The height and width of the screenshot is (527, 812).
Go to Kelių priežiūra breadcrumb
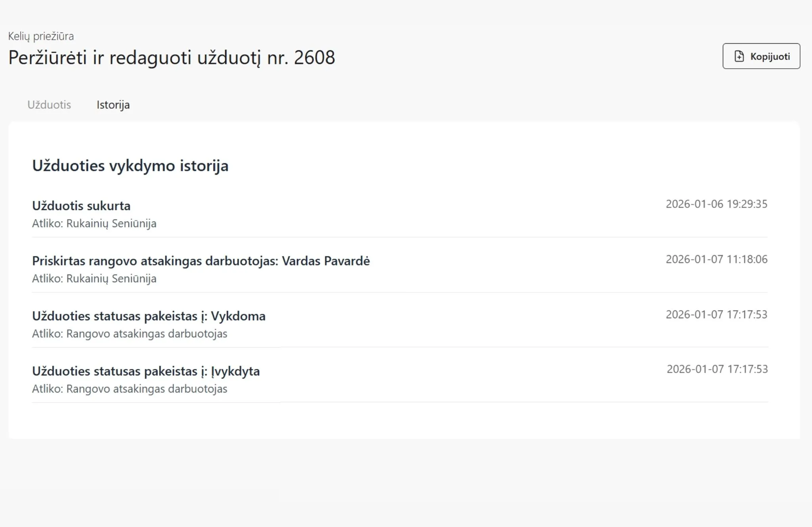pyautogui.click(x=41, y=36)
